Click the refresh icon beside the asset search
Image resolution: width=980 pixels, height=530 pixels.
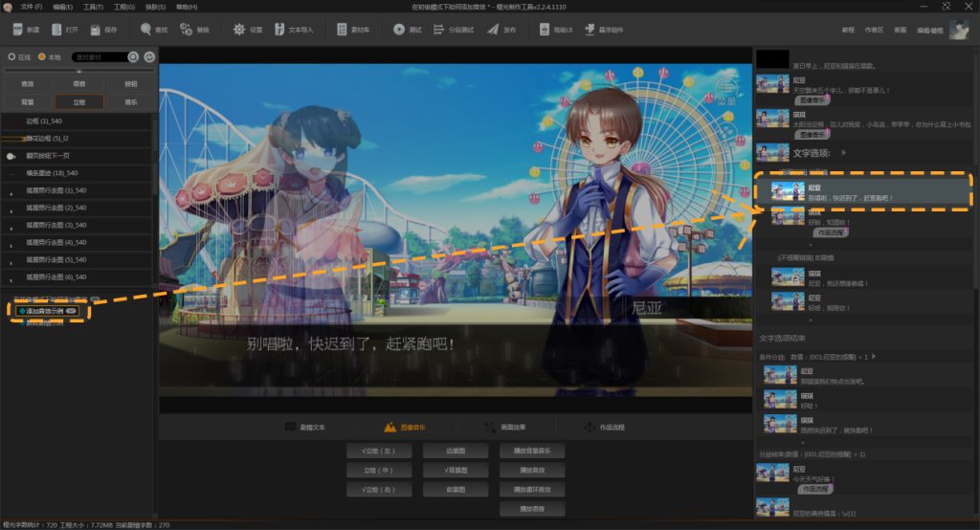(x=148, y=57)
